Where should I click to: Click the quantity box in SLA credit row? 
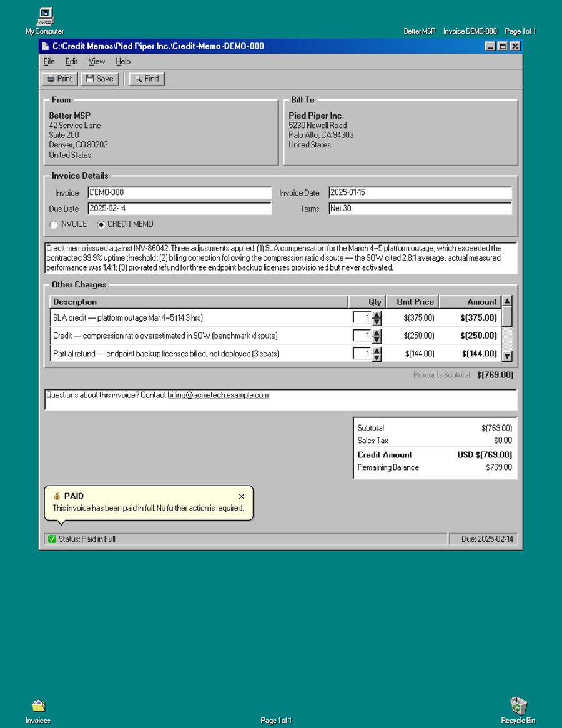362,318
